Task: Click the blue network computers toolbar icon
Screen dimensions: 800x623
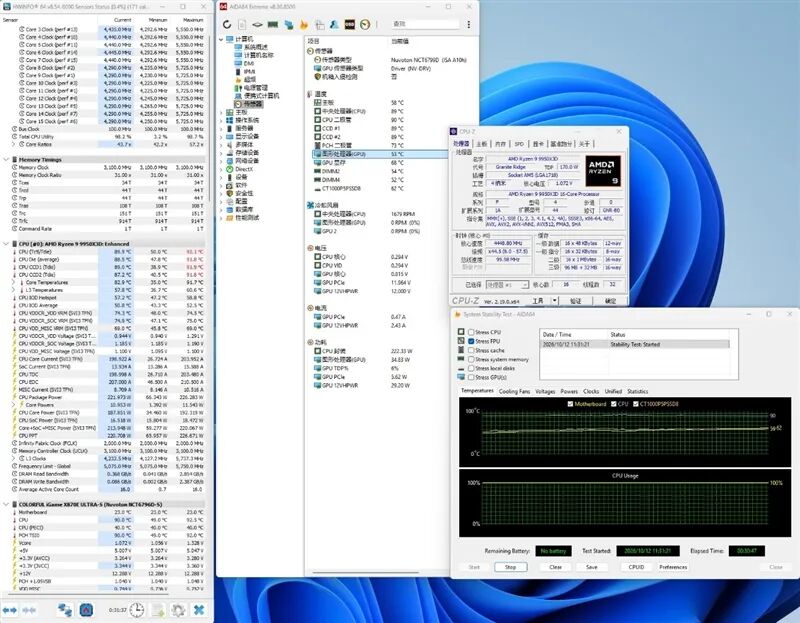Action: pos(289,24)
